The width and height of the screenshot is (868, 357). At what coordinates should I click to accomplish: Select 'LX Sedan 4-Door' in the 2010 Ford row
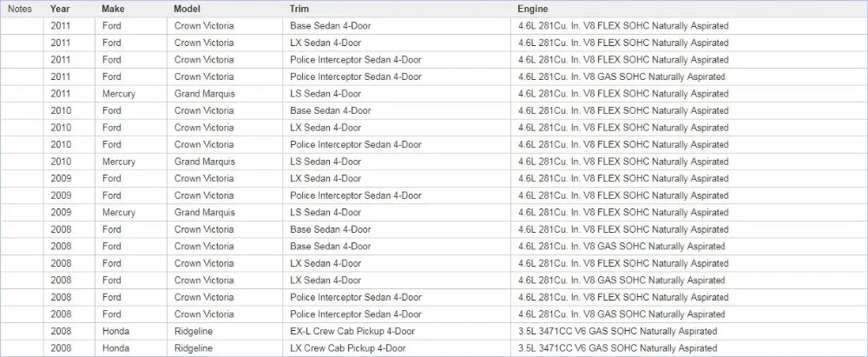325,128
